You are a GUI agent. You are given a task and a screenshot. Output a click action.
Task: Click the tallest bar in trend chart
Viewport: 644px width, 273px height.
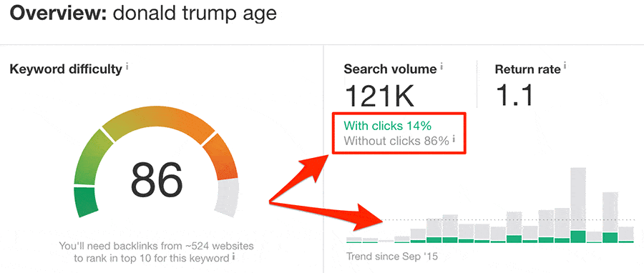(578, 205)
